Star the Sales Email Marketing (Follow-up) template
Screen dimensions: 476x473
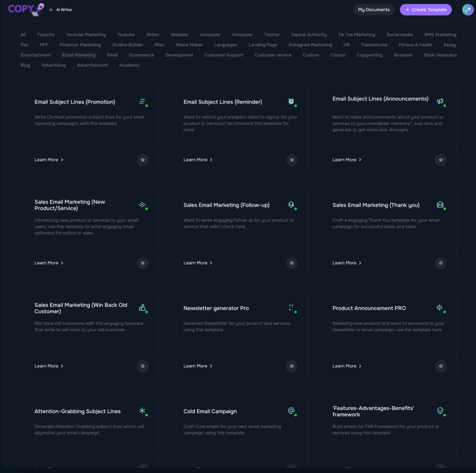pyautogui.click(x=291, y=263)
